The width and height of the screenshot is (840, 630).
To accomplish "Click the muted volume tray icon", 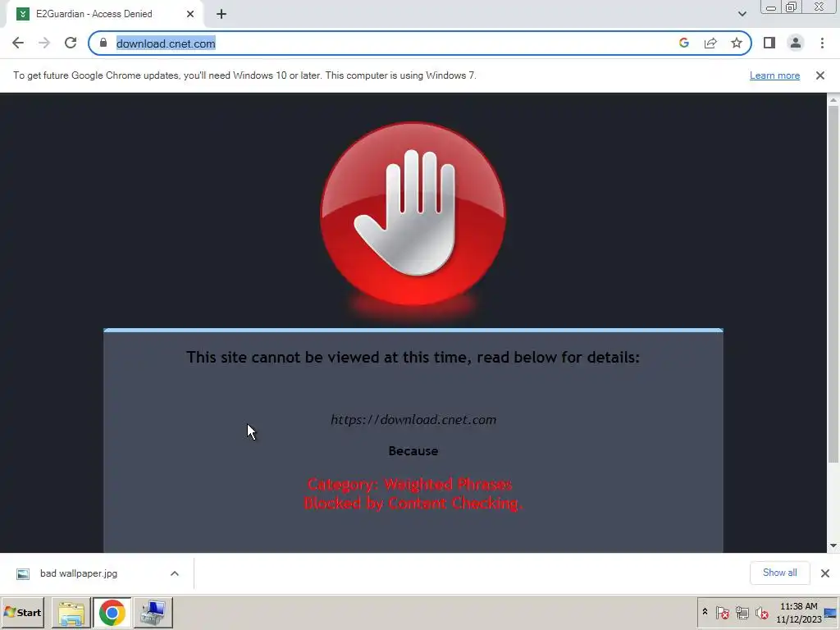I will pyautogui.click(x=761, y=612).
